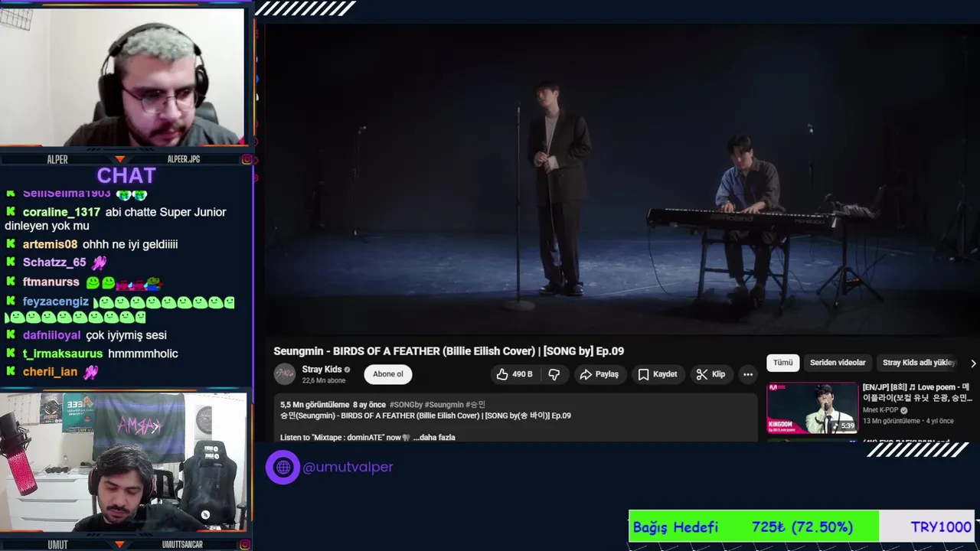Click Kick badge next to artemis08
The image size is (980, 551).
11,244
